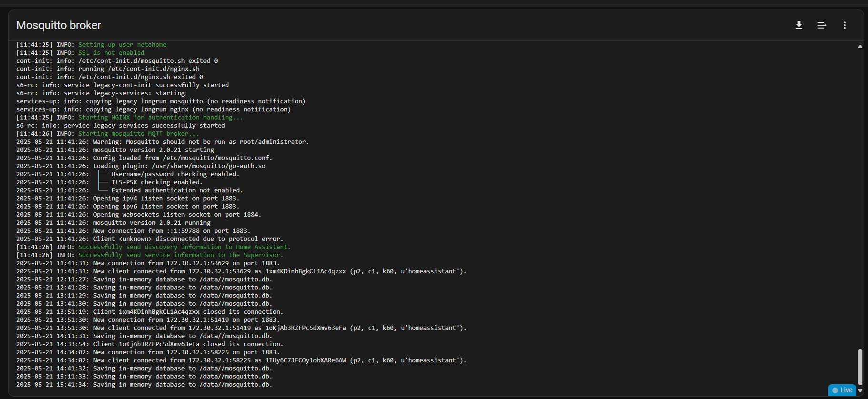Click 'New connection from 172.30.32.1:53629' line
The width and height of the screenshot is (868, 399).
point(148,263)
